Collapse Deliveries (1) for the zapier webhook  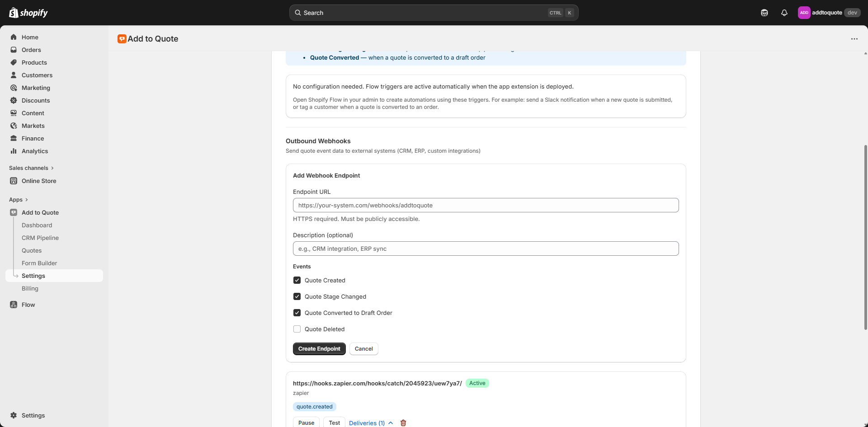391,423
